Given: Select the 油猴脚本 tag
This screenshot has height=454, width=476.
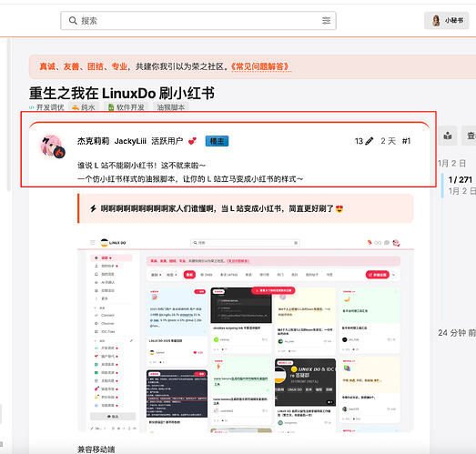Looking at the screenshot, I should [170, 107].
